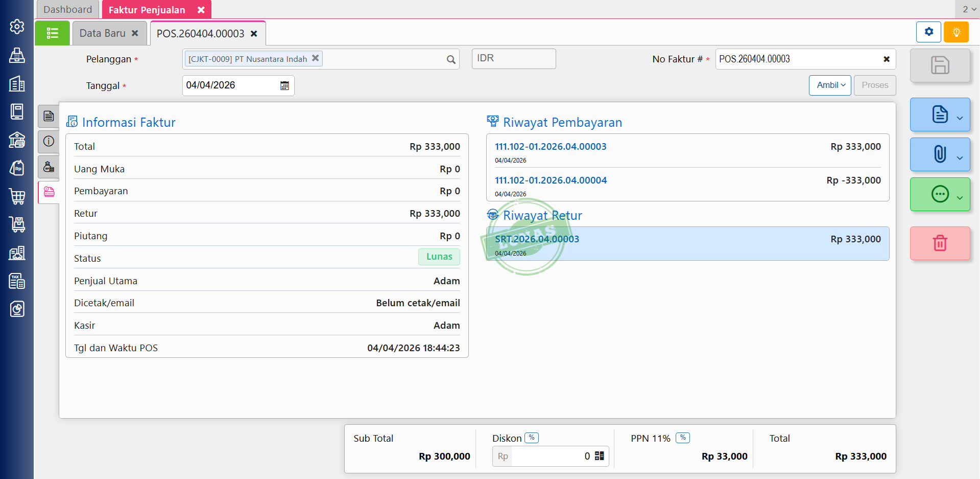Click the red trash delete button
Viewport: 980px width, 479px height.
[x=940, y=243]
